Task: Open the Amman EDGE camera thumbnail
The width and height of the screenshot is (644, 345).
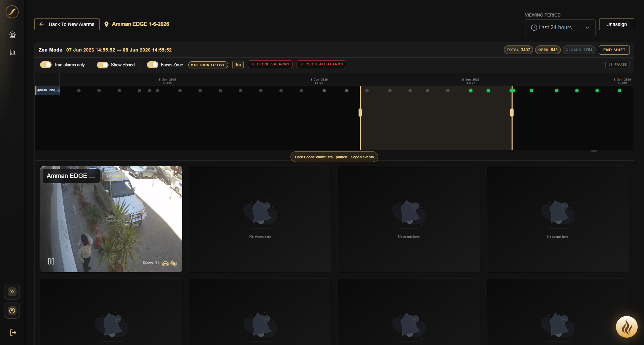Action: (x=111, y=219)
